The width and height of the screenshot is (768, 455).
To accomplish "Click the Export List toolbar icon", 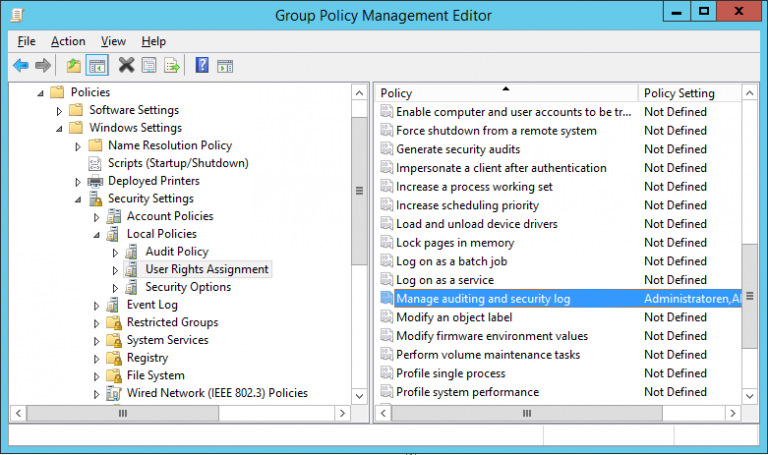I will coord(172,66).
